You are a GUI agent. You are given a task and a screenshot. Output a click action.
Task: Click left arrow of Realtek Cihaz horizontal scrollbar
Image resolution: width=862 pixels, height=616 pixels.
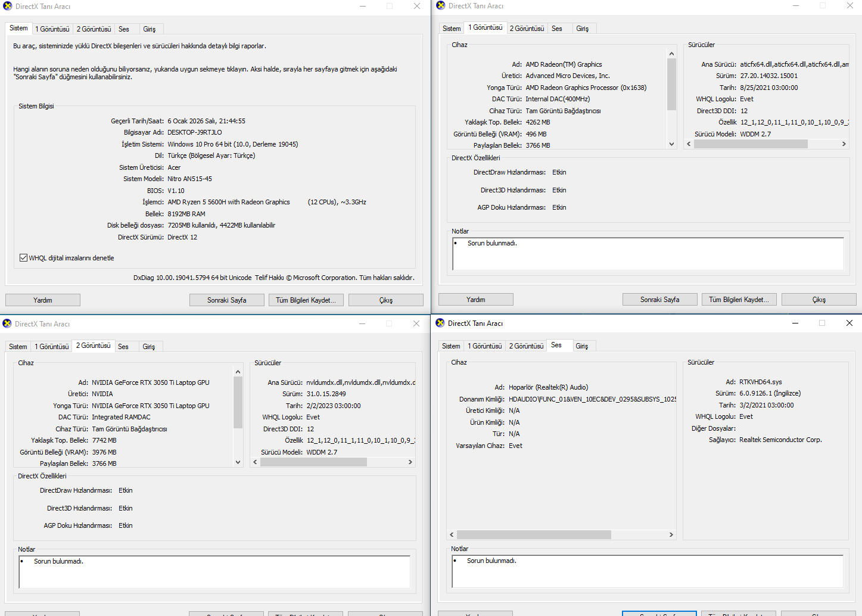[452, 534]
